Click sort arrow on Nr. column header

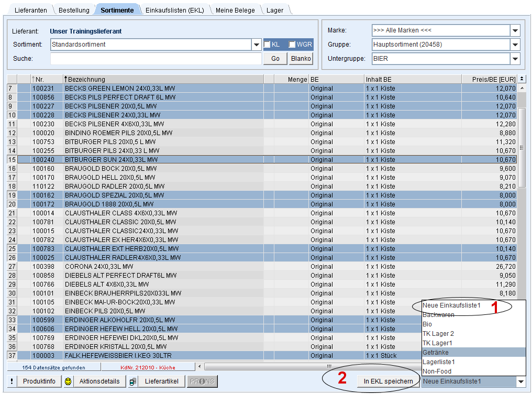(x=34, y=79)
